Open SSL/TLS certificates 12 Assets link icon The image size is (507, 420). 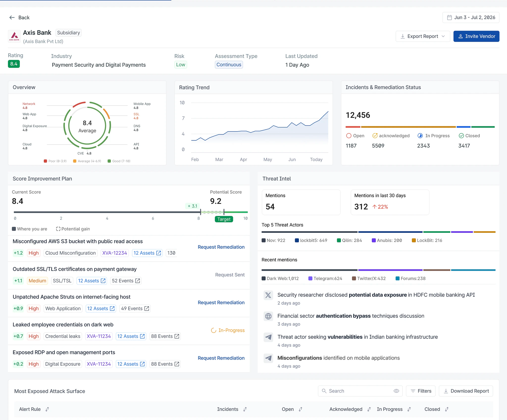(x=103, y=281)
